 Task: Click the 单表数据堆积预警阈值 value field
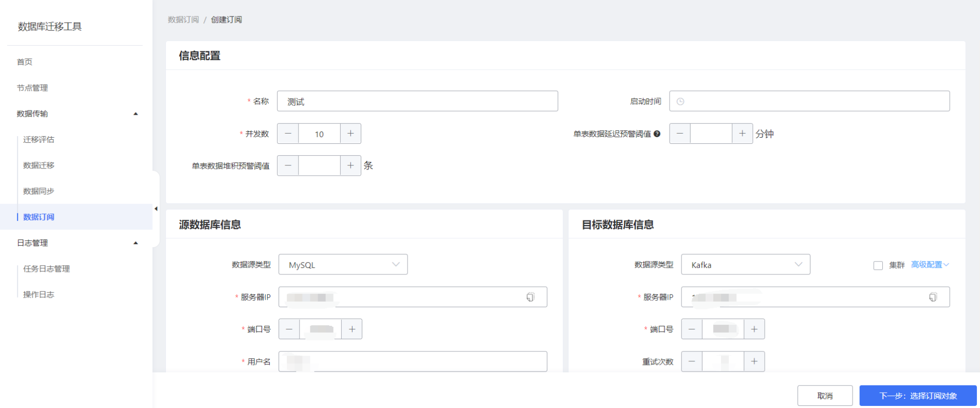(x=319, y=165)
